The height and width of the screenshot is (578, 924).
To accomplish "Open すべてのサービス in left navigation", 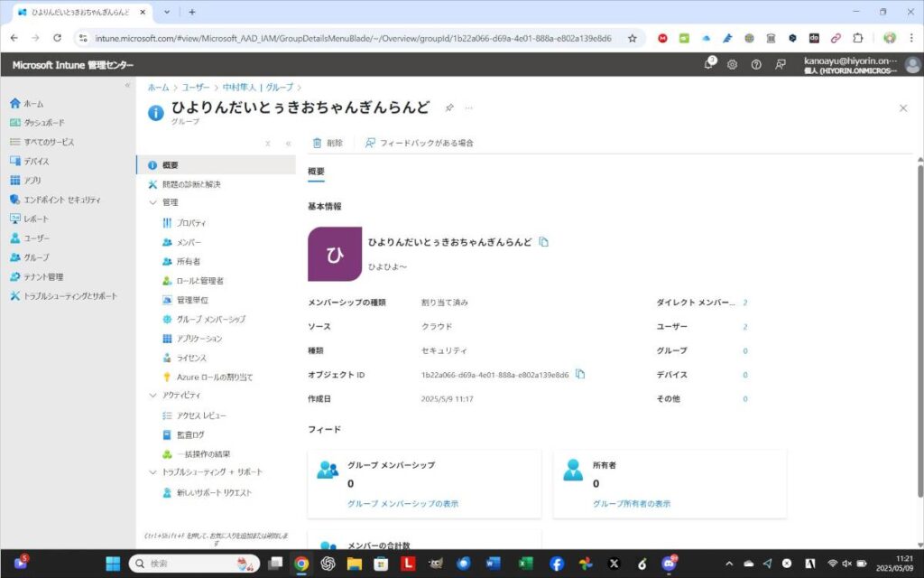I will pos(42,142).
